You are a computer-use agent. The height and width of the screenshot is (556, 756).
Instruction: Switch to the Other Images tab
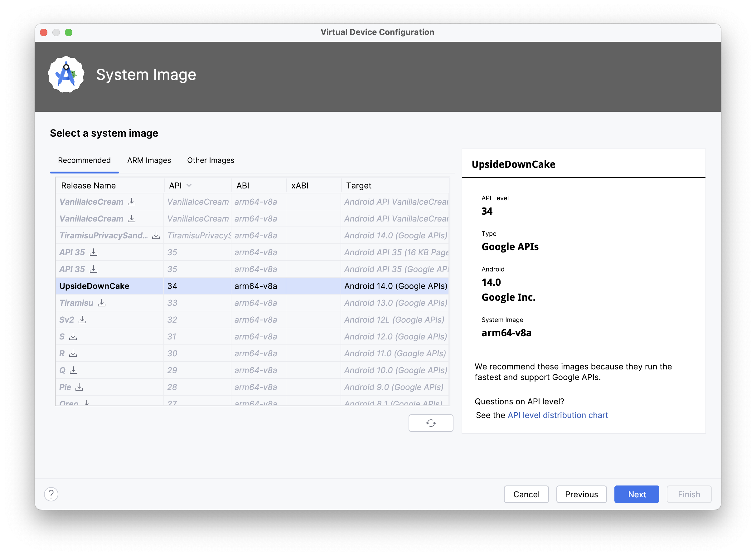pyautogui.click(x=211, y=160)
